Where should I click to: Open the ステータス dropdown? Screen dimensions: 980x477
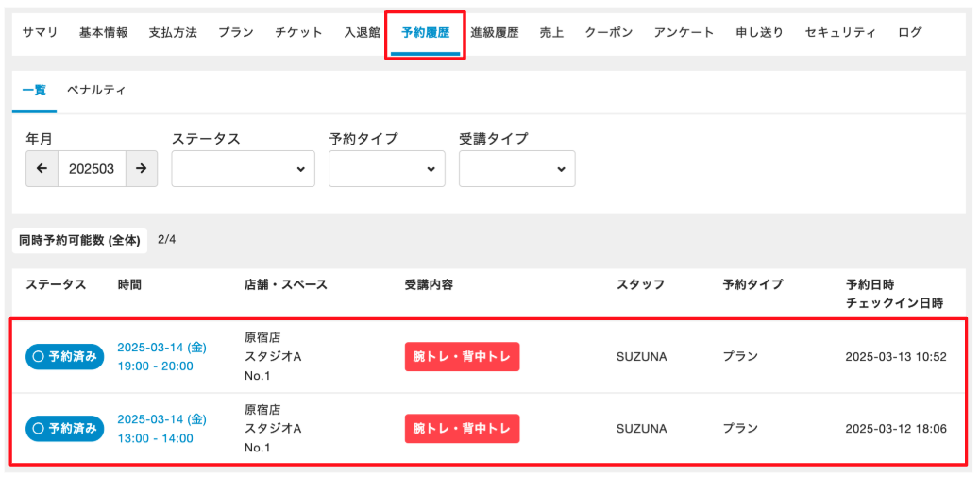click(243, 169)
